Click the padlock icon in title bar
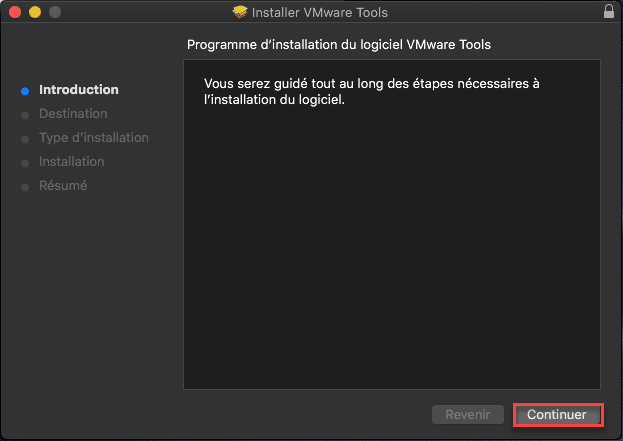The height and width of the screenshot is (441, 623). pos(609,11)
